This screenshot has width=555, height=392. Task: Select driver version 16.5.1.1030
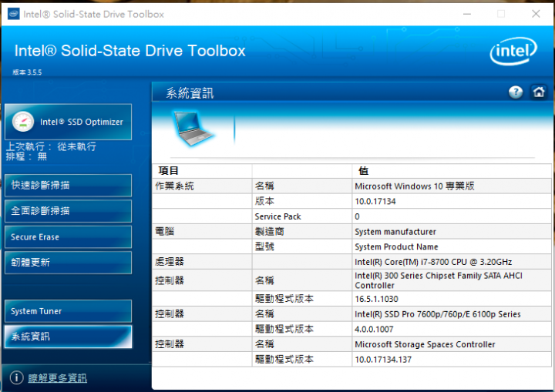(x=376, y=299)
